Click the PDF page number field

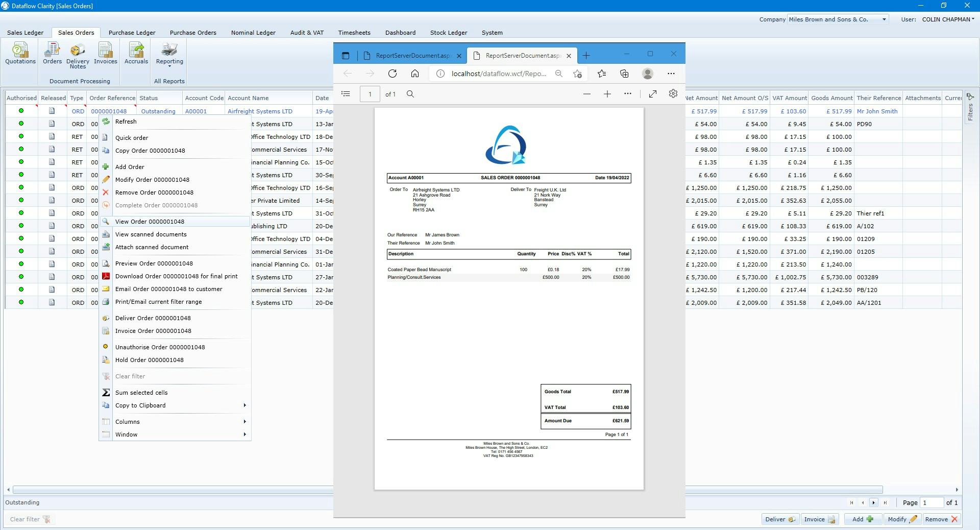(370, 94)
